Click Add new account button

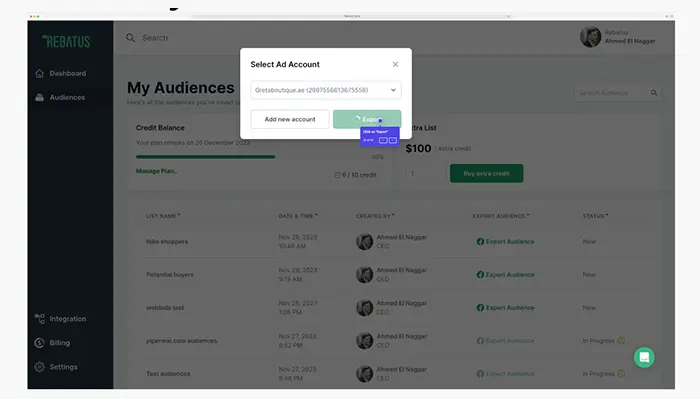tap(290, 119)
